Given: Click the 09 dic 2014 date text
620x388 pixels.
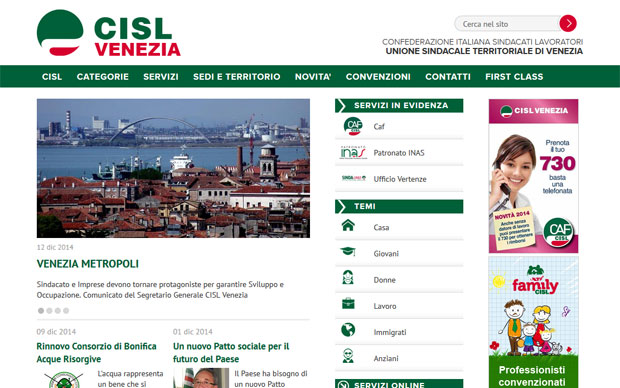Looking at the screenshot, I should [56, 331].
